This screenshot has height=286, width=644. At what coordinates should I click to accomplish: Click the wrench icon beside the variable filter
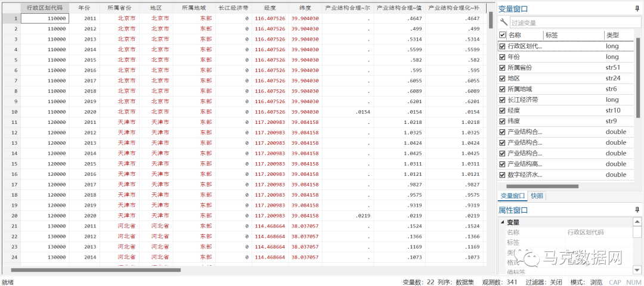pos(503,23)
